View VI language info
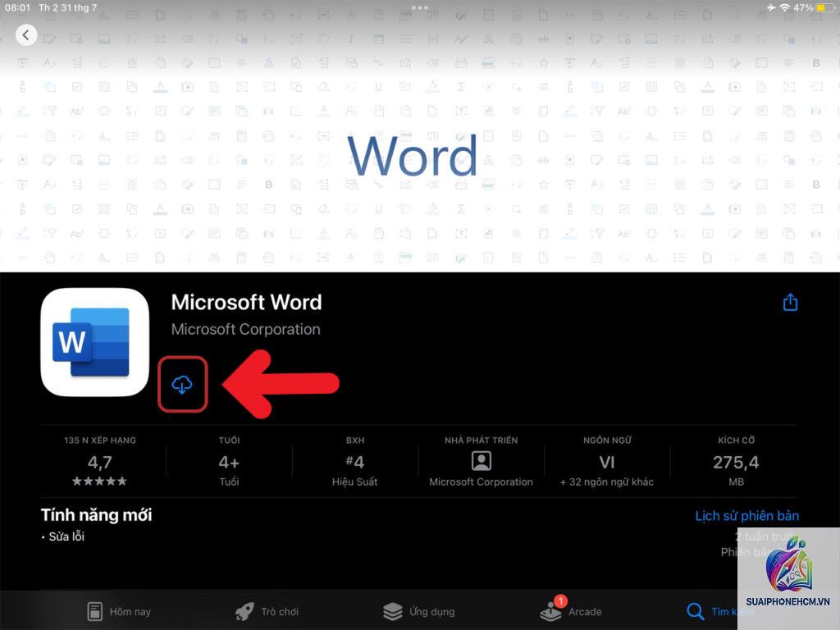The height and width of the screenshot is (630, 840). [606, 461]
